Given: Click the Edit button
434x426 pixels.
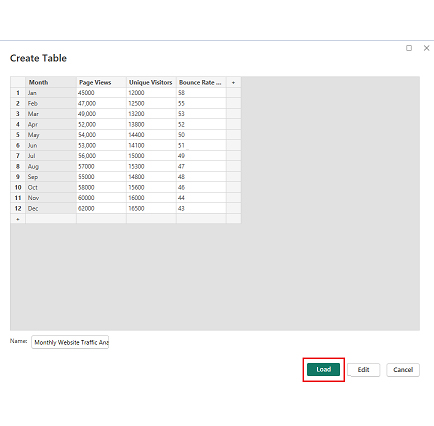Looking at the screenshot, I should (x=363, y=370).
